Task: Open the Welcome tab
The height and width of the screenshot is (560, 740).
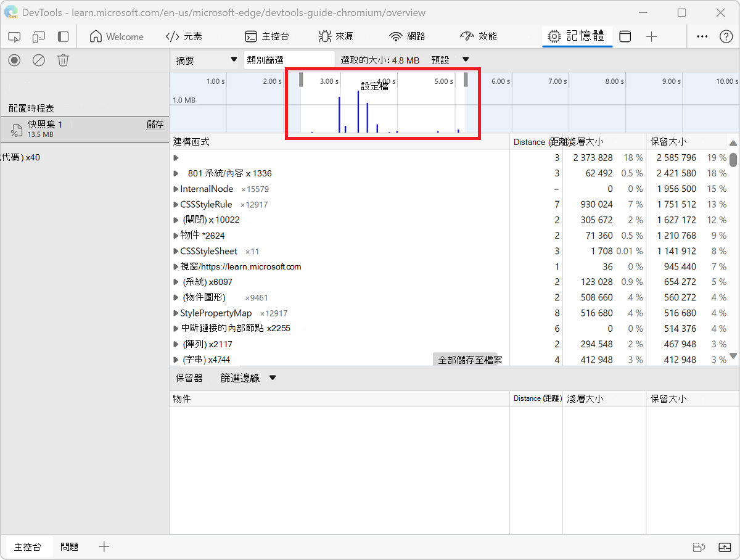Action: click(x=117, y=37)
